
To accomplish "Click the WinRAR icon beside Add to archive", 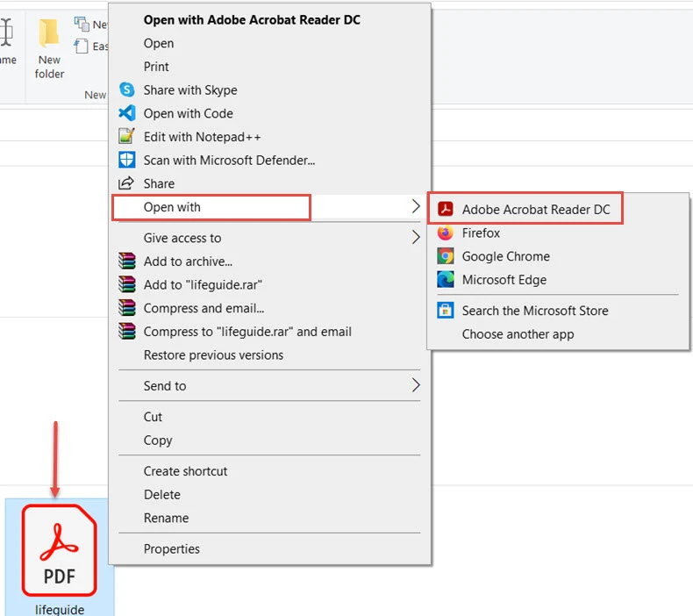I will [x=127, y=261].
